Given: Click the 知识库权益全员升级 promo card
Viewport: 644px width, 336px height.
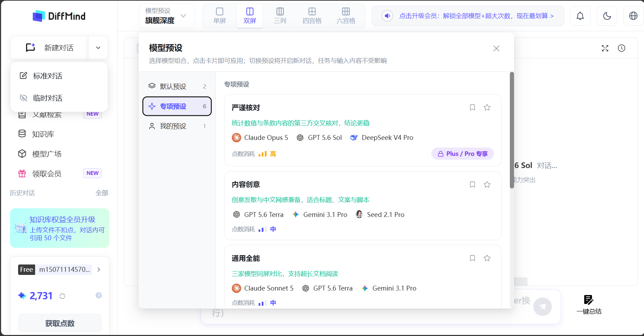Looking at the screenshot, I should pos(60,228).
